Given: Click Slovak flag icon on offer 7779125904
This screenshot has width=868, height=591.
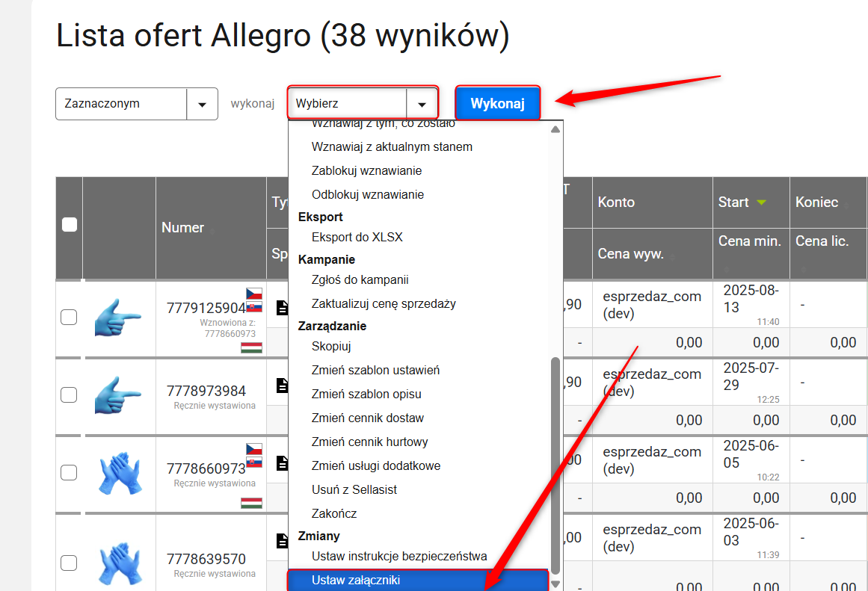Looking at the screenshot, I should (254, 306).
